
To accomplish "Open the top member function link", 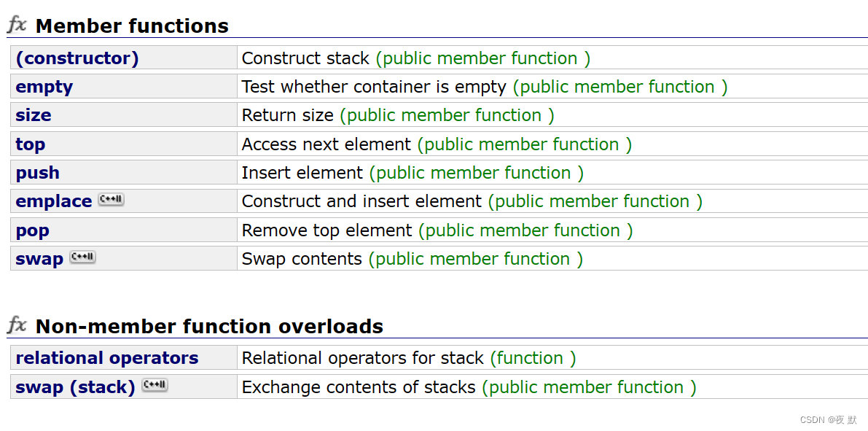I will [x=31, y=144].
